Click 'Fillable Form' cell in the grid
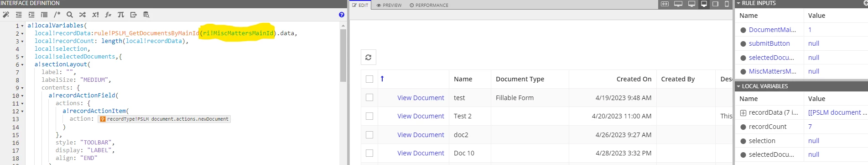 point(515,98)
